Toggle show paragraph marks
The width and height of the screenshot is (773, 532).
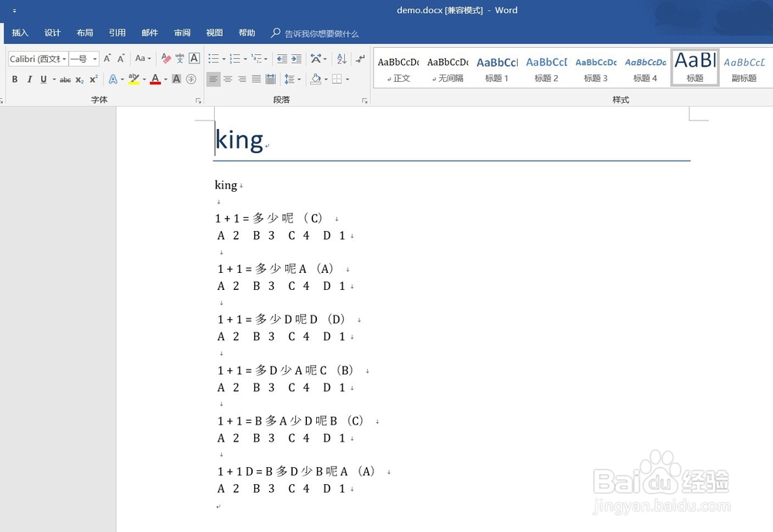pos(359,60)
